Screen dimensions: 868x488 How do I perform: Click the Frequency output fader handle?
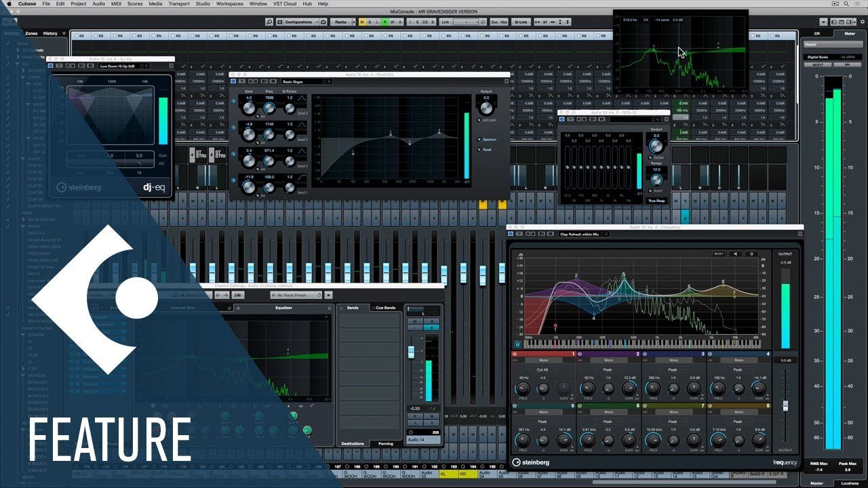click(x=785, y=405)
